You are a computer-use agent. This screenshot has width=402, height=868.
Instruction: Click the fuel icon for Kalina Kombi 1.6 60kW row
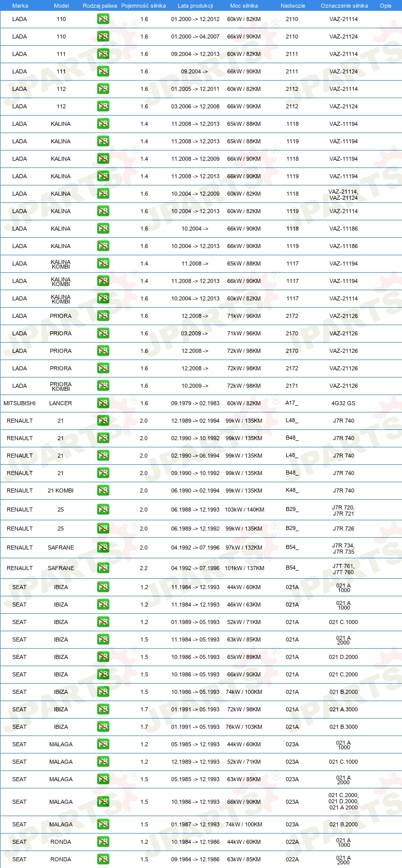pos(103,298)
